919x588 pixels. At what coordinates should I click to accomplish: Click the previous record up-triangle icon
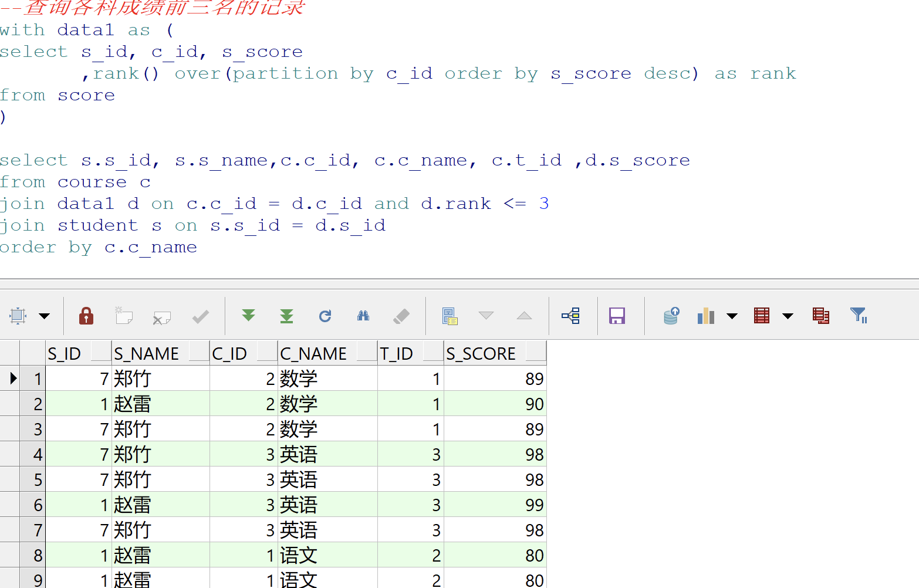click(524, 316)
